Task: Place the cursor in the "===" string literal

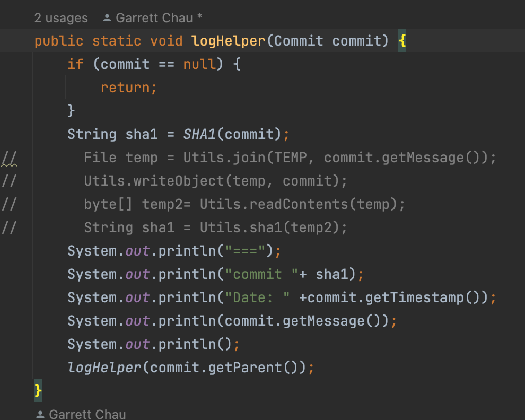Action: pyautogui.click(x=246, y=251)
